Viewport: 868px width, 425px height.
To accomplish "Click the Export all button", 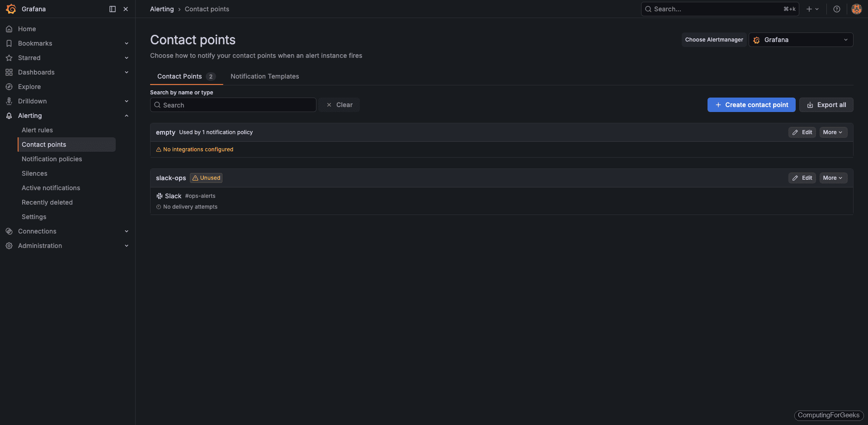I will coord(826,104).
